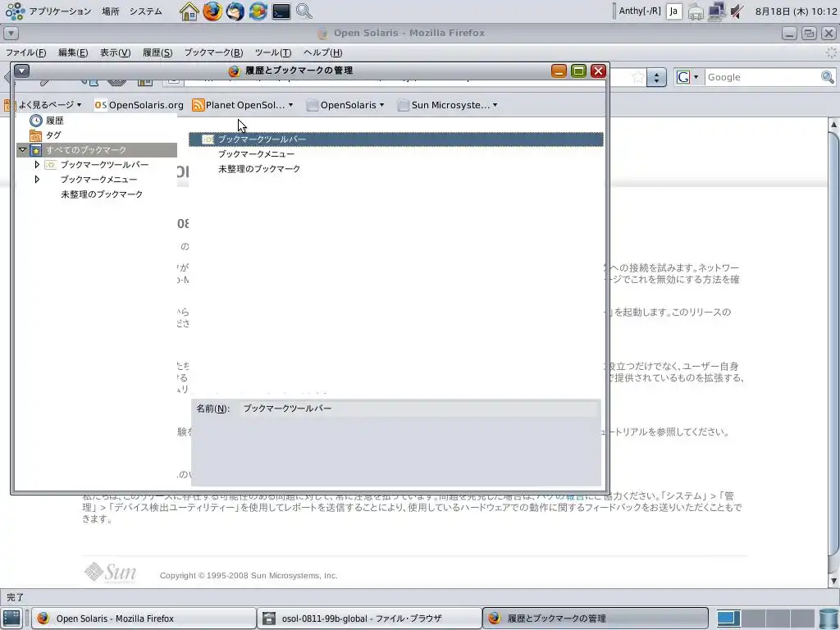
Task: Click the bookmark star in the URL bar
Action: [637, 77]
